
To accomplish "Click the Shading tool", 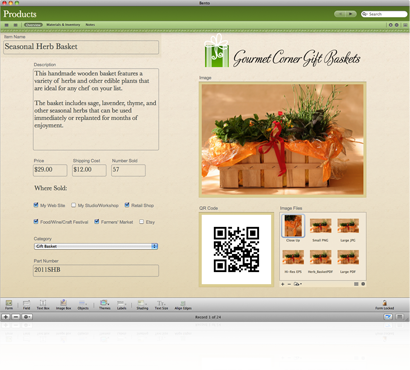I will coord(142,304).
